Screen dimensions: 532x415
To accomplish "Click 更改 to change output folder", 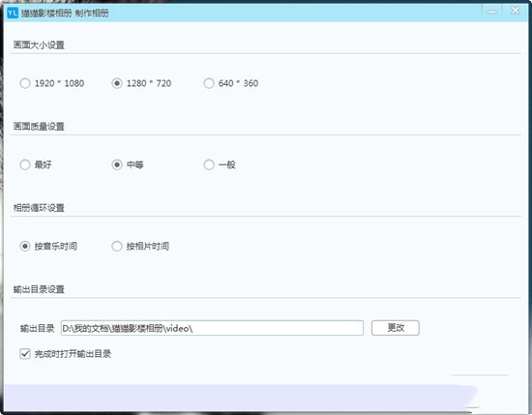I will click(x=396, y=328).
